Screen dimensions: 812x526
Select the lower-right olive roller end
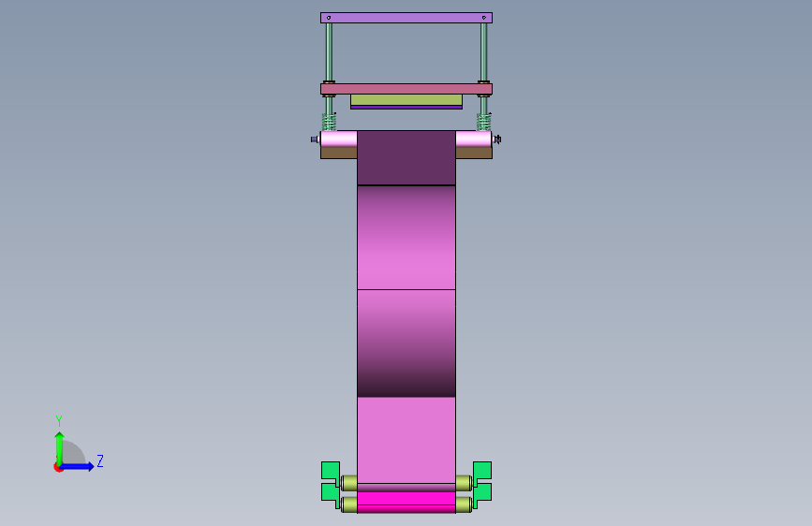coord(464,504)
